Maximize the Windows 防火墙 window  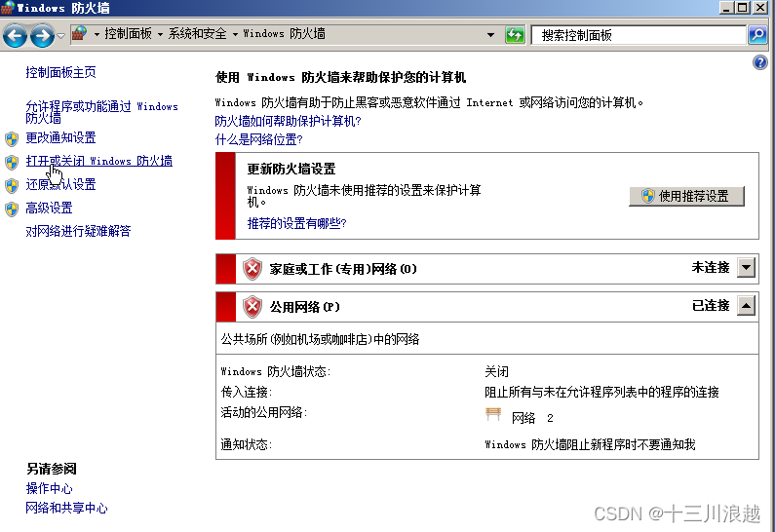tap(743, 7)
